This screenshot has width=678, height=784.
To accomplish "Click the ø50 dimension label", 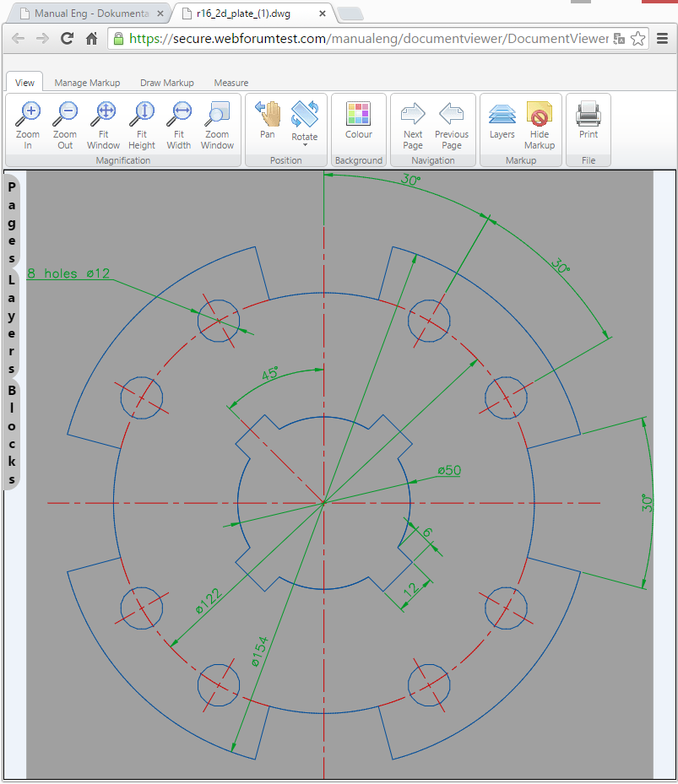I will coord(449,470).
